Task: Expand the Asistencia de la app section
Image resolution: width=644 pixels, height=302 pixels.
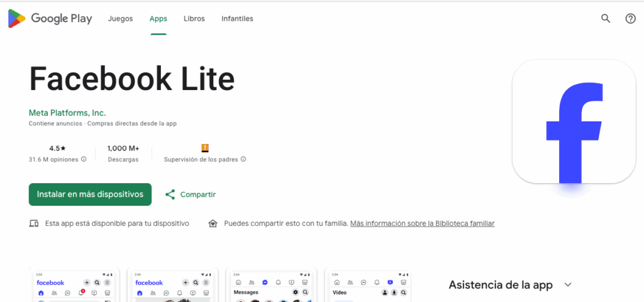Action: click(x=568, y=285)
